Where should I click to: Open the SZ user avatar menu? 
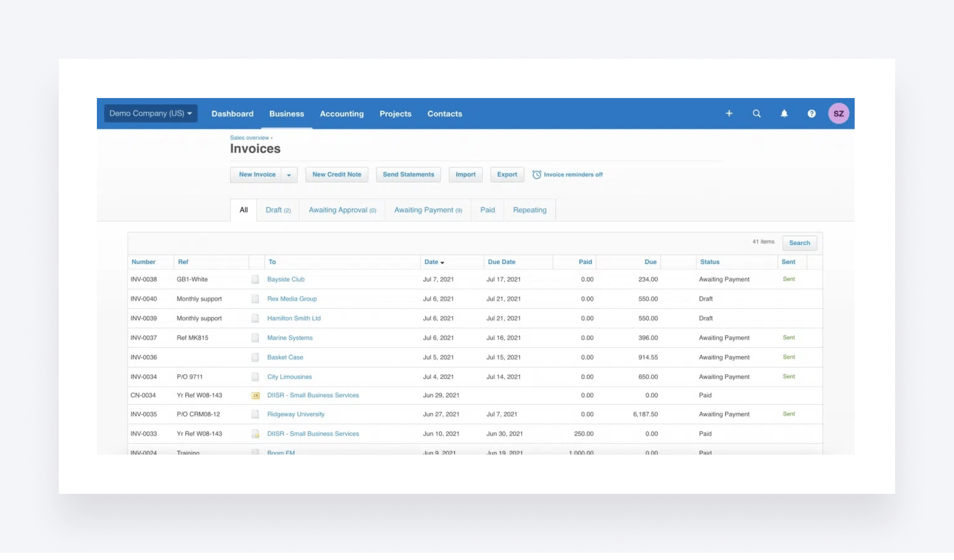click(838, 114)
